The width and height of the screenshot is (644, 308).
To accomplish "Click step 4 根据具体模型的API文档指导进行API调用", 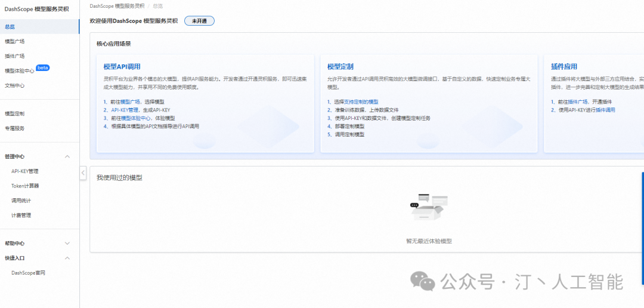I will [151, 126].
